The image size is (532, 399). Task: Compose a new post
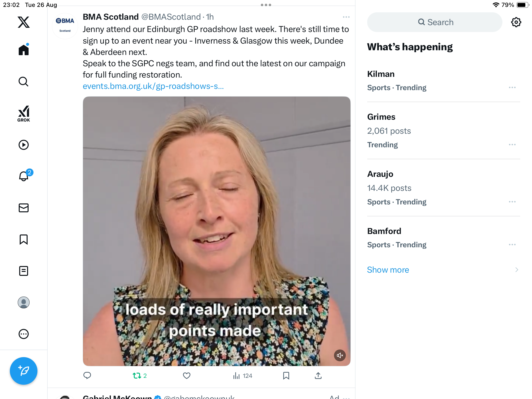click(x=24, y=371)
